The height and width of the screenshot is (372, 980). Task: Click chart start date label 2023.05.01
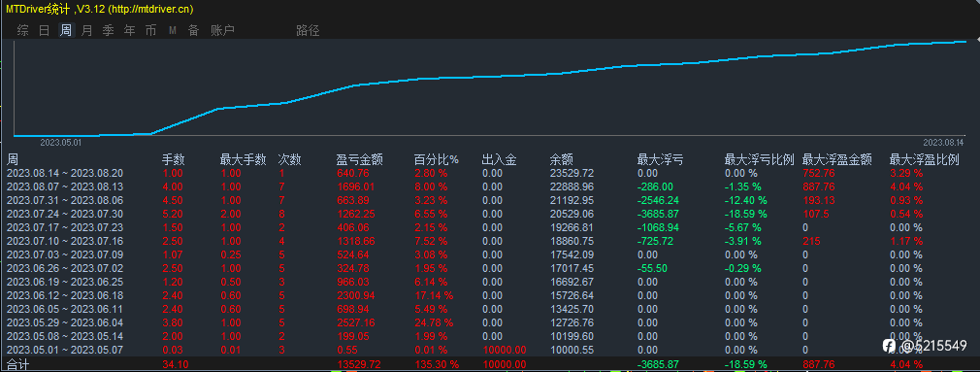(61, 143)
